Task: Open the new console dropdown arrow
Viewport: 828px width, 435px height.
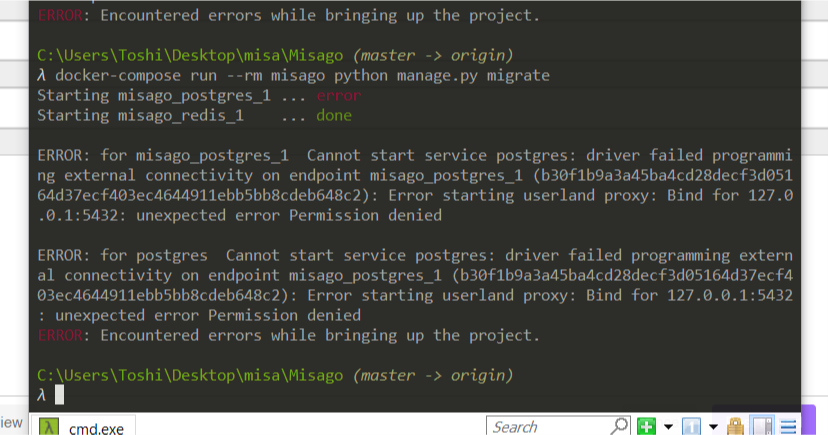Action: click(668, 428)
